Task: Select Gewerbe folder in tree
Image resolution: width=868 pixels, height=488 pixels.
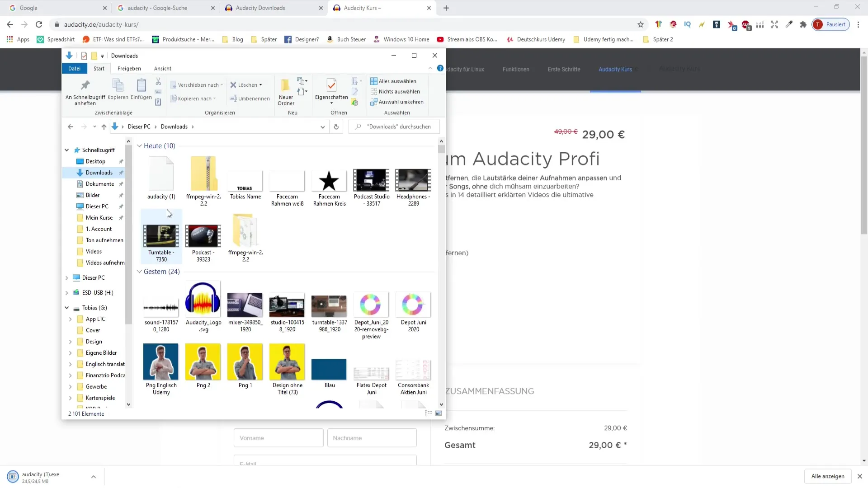Action: pos(96,387)
